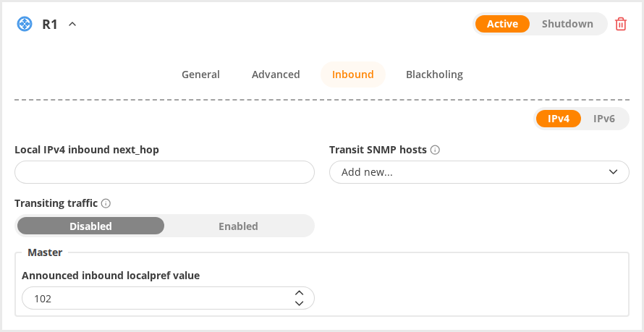Show info for Transiting traffic
The width and height of the screenshot is (644, 332).
pyautogui.click(x=106, y=203)
